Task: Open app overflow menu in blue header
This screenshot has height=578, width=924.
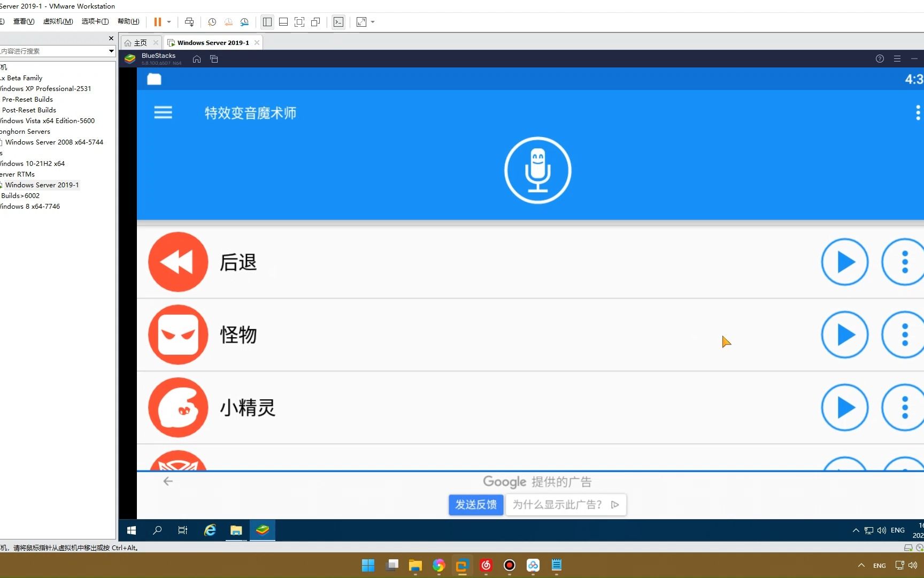Action: (918, 112)
